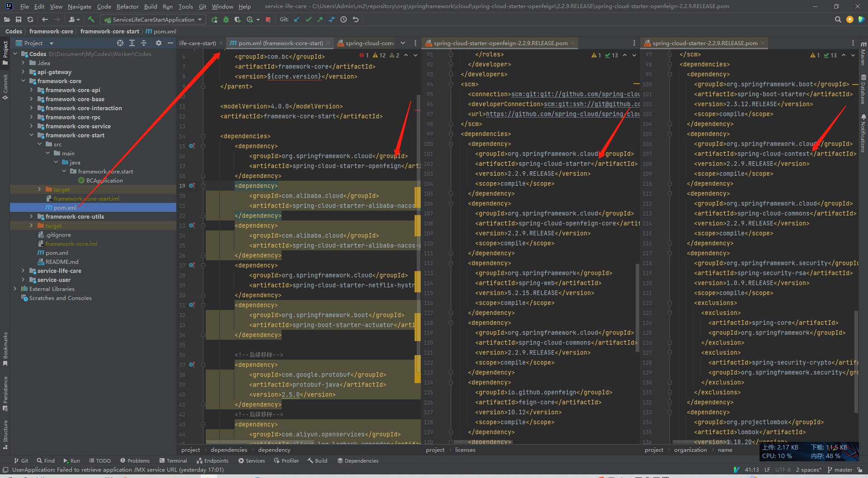Viewport: 868px width, 478px height.
Task: Switch to pom.xml (framework-core-start) tab
Action: coord(280,43)
